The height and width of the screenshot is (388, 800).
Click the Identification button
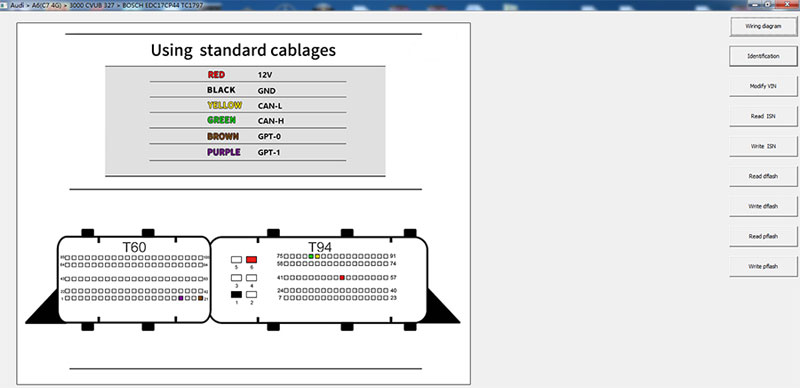[763, 56]
